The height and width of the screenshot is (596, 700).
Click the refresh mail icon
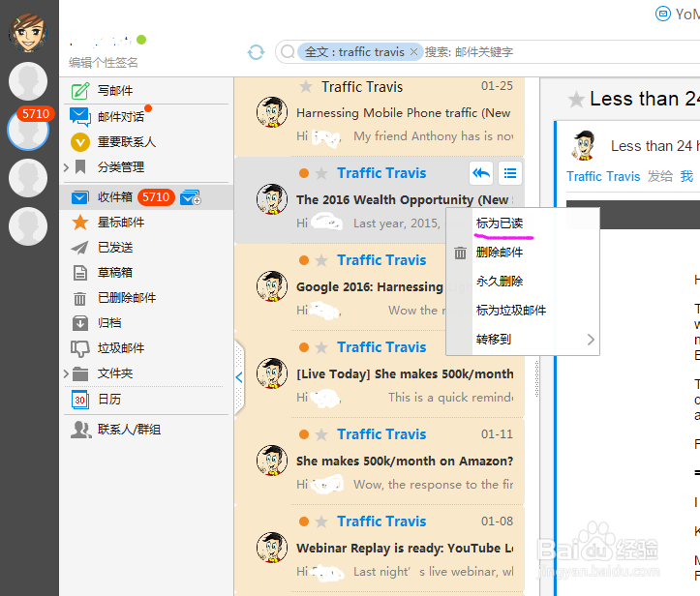256,52
